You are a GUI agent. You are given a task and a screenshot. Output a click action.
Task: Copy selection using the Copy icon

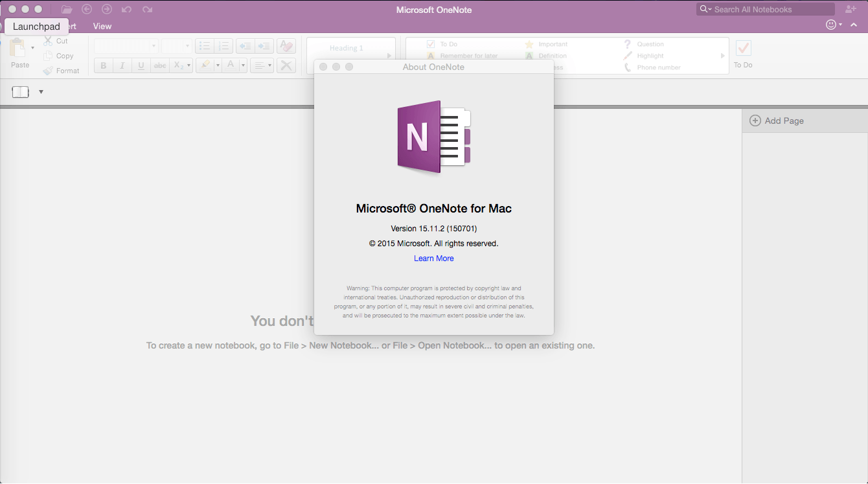click(48, 56)
